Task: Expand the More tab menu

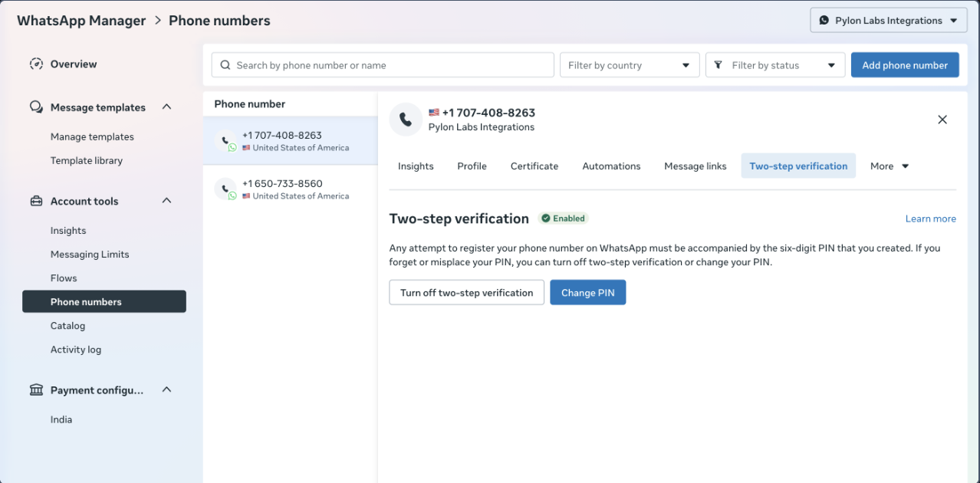Action: tap(890, 166)
